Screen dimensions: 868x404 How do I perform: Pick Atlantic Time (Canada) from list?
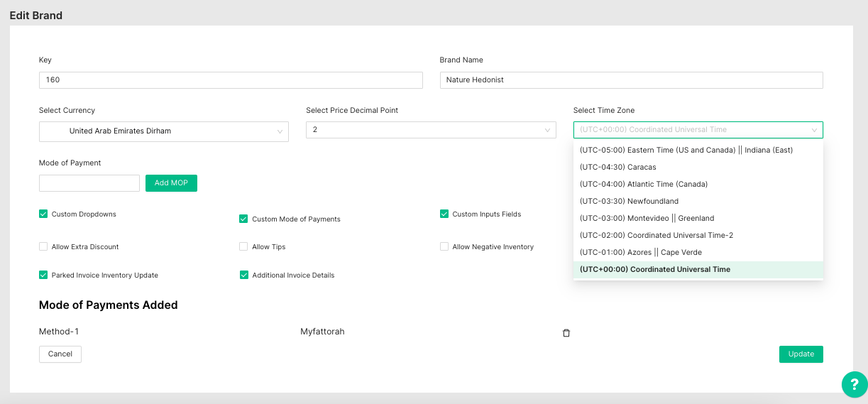(x=643, y=184)
